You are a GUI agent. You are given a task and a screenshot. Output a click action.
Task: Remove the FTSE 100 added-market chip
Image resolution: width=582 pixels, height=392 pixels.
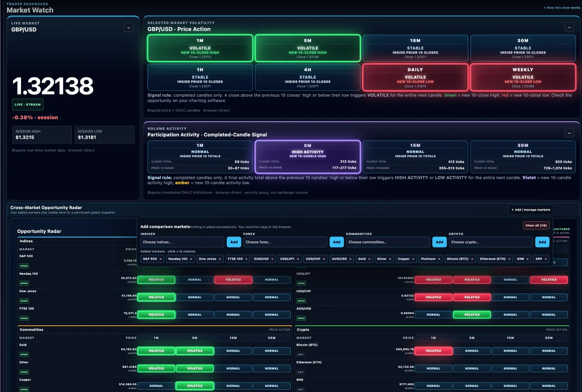[x=246, y=259]
